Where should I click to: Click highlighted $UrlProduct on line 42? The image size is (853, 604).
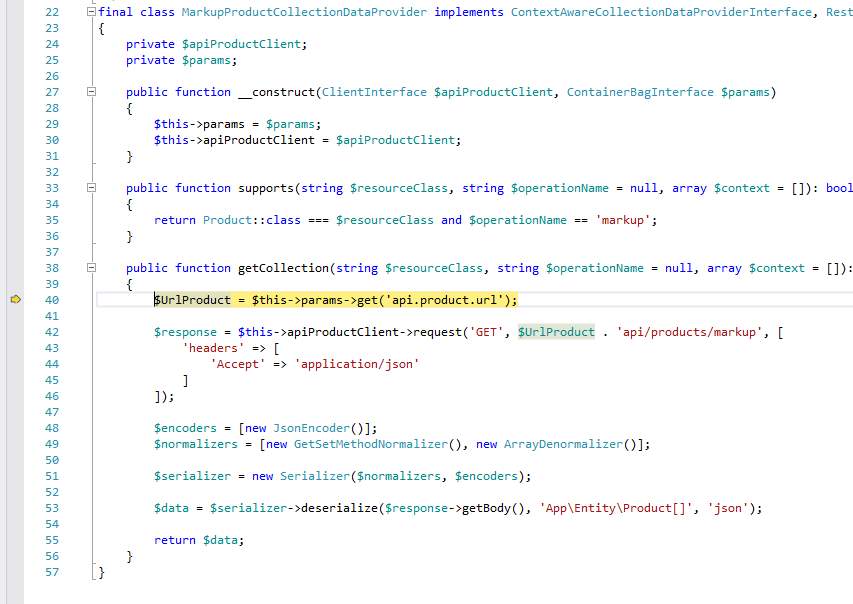[557, 332]
